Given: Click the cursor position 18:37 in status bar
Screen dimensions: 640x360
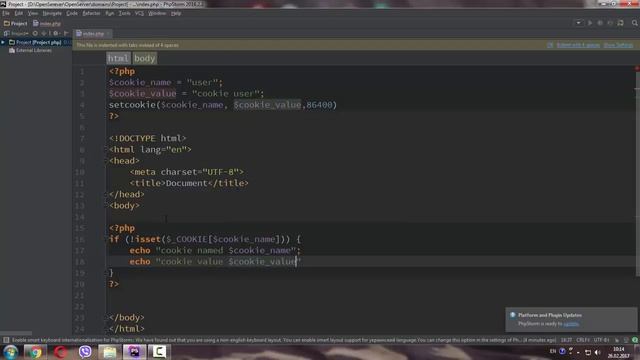Looking at the screenshot, I should tap(566, 340).
